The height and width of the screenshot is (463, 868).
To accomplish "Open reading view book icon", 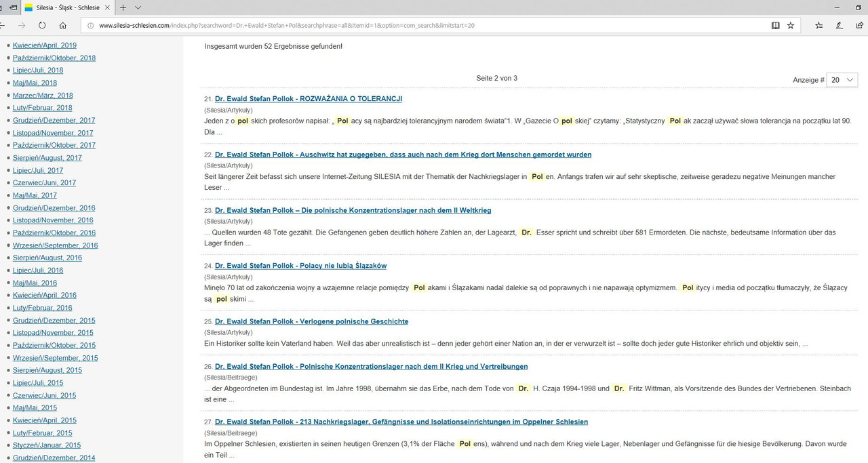I will pos(776,25).
